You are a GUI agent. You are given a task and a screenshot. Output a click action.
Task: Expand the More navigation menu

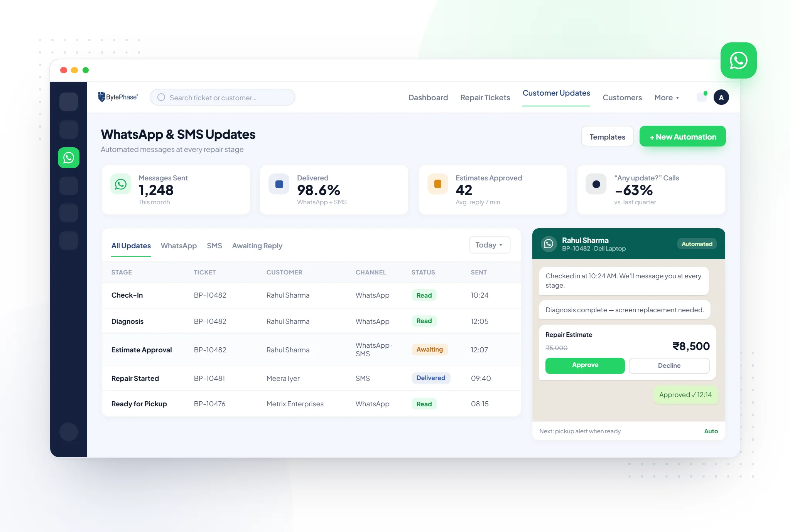pyautogui.click(x=667, y=98)
